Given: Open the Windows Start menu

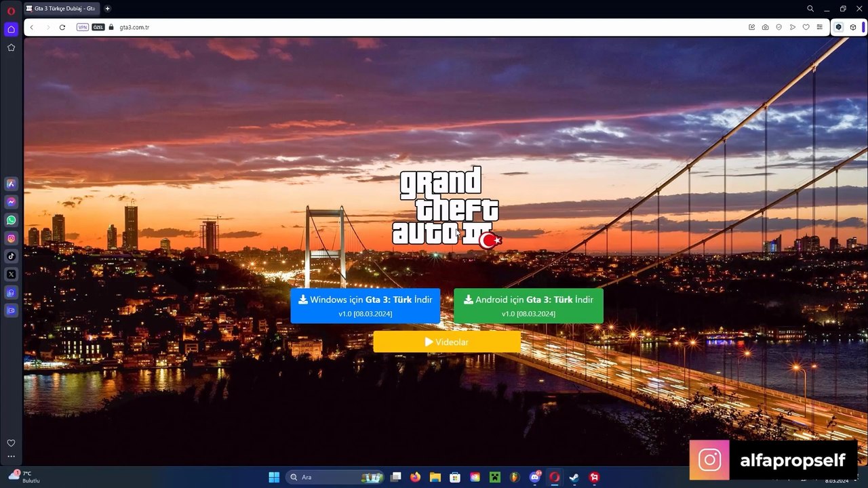Looking at the screenshot, I should click(274, 477).
